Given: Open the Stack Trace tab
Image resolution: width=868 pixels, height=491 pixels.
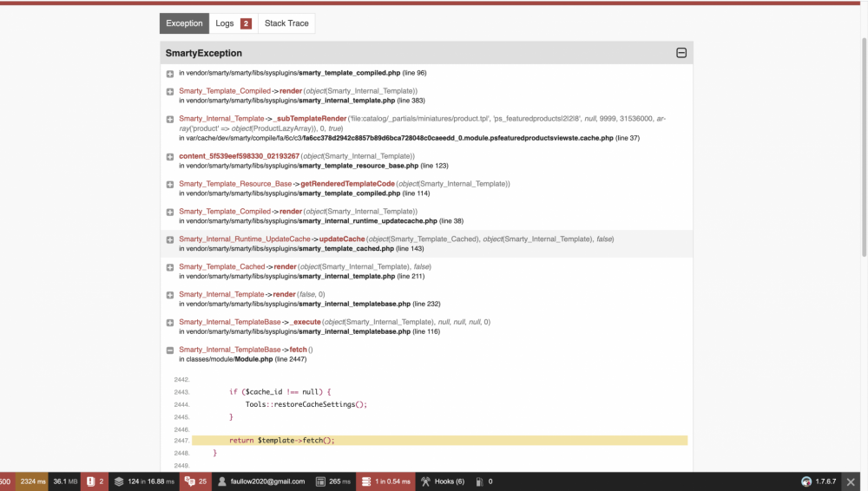Looking at the screenshot, I should [286, 23].
